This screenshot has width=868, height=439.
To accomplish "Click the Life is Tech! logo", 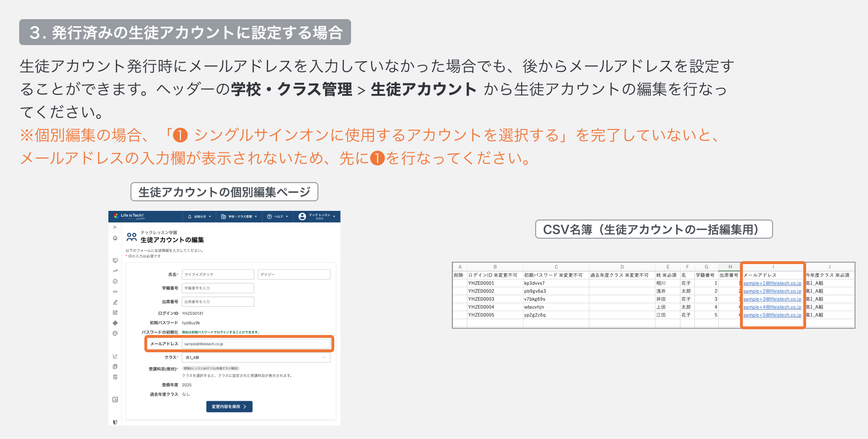I will 129,217.
